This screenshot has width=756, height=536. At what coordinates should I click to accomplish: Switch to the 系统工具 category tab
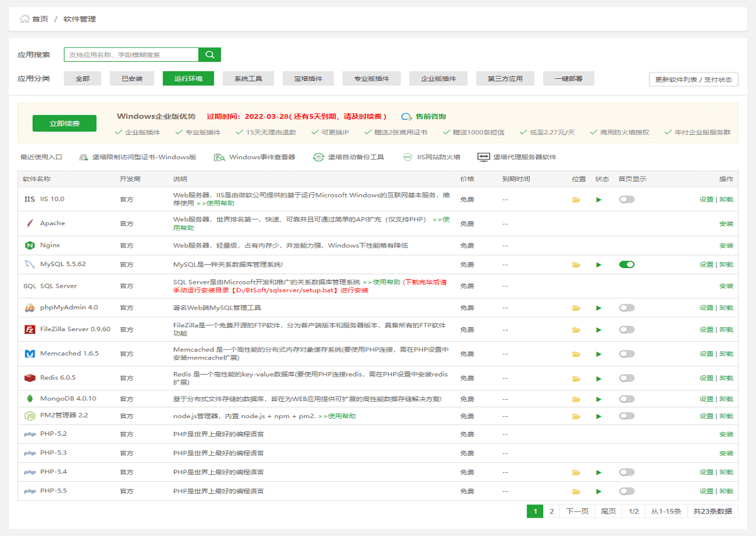248,79
